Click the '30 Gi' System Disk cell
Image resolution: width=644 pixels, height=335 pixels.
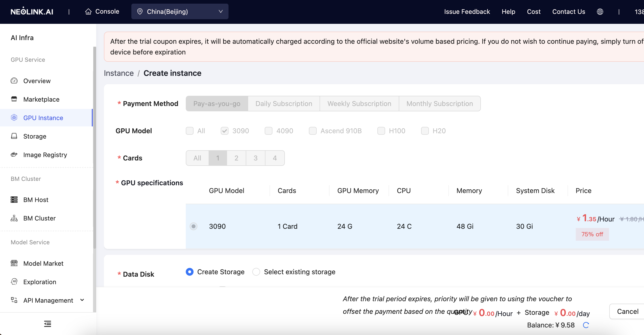tap(525, 226)
